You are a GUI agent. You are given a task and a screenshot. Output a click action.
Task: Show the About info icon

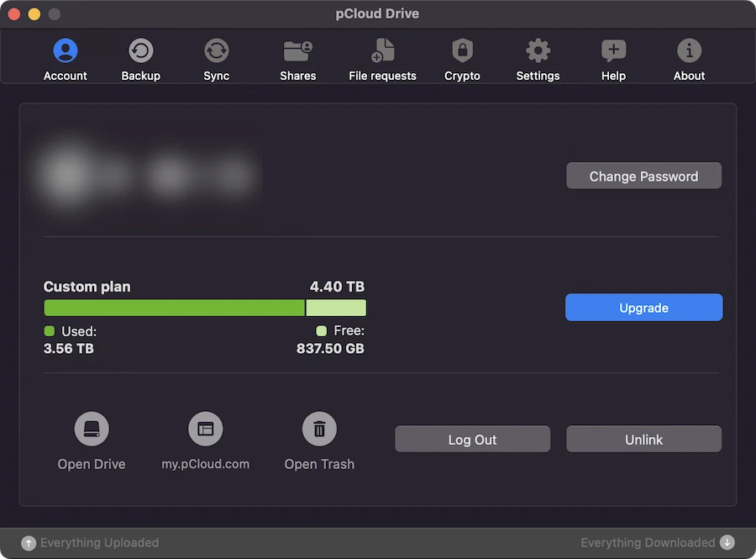pyautogui.click(x=689, y=50)
